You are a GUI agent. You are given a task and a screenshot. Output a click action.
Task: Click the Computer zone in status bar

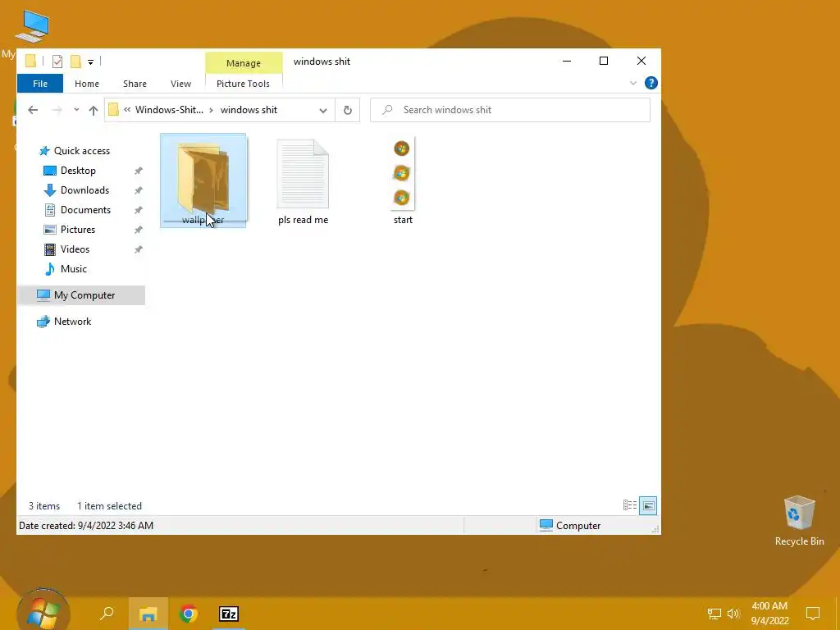(570, 526)
